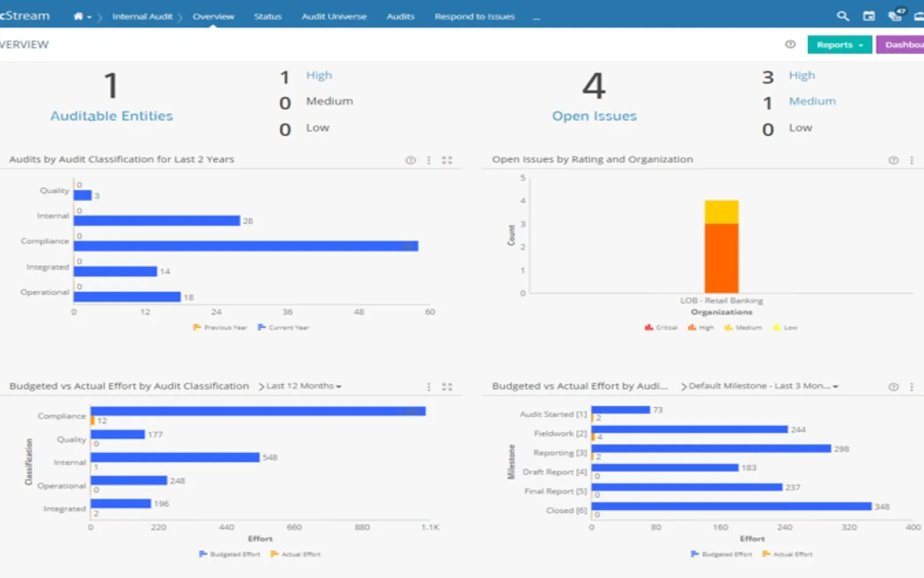The image size is (924, 578).
Task: Open kebab menu of the Last 12 Months effort panel
Action: pyautogui.click(x=429, y=387)
